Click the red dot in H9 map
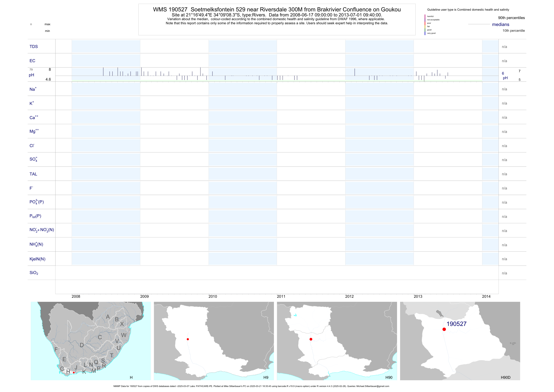The width and height of the screenshot is (554, 392). click(188, 339)
